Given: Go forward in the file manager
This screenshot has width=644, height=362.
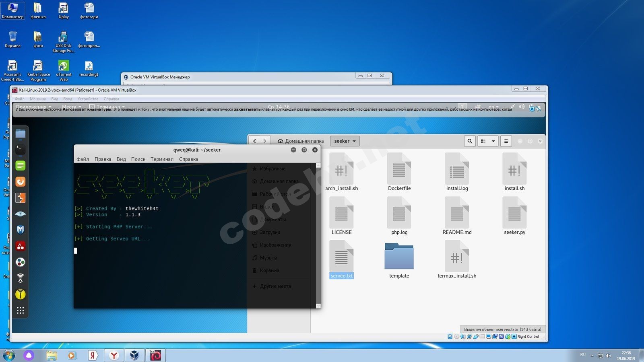Looking at the screenshot, I should 264,141.
